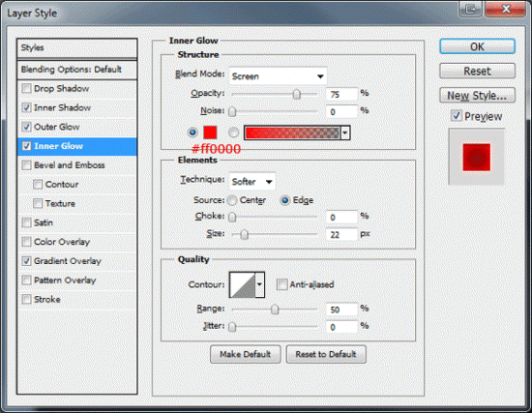Enable the Drop Shadow checkbox

point(26,89)
